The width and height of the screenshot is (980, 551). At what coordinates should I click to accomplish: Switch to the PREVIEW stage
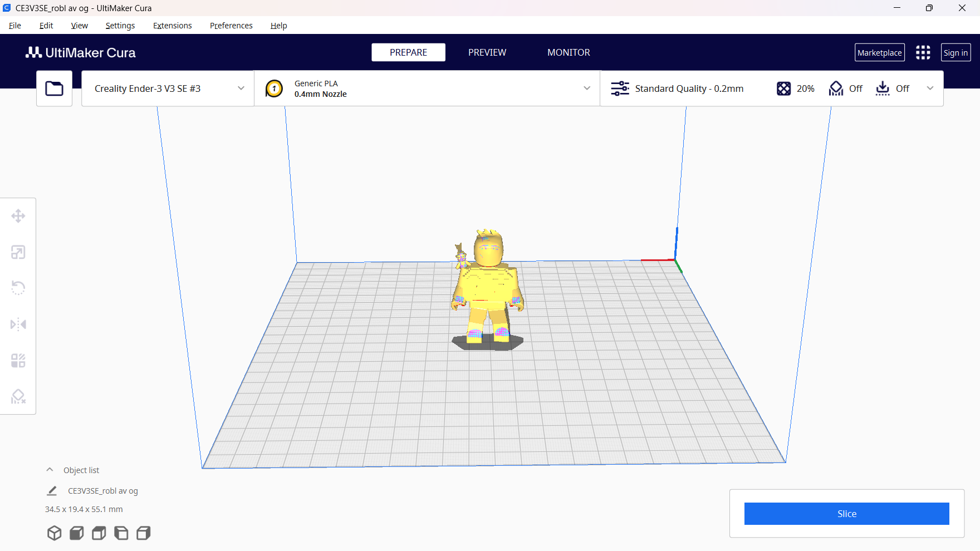click(487, 52)
